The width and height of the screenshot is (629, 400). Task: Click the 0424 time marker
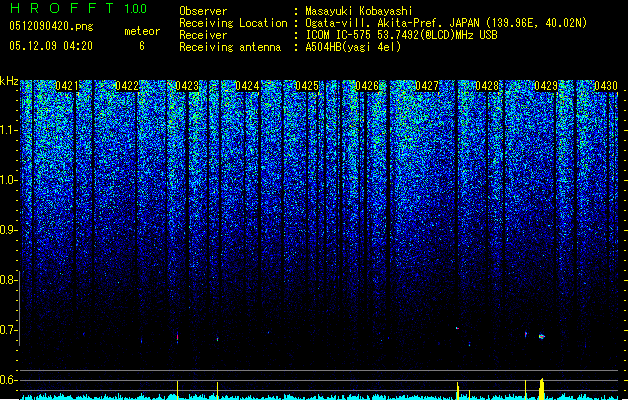pos(247,86)
